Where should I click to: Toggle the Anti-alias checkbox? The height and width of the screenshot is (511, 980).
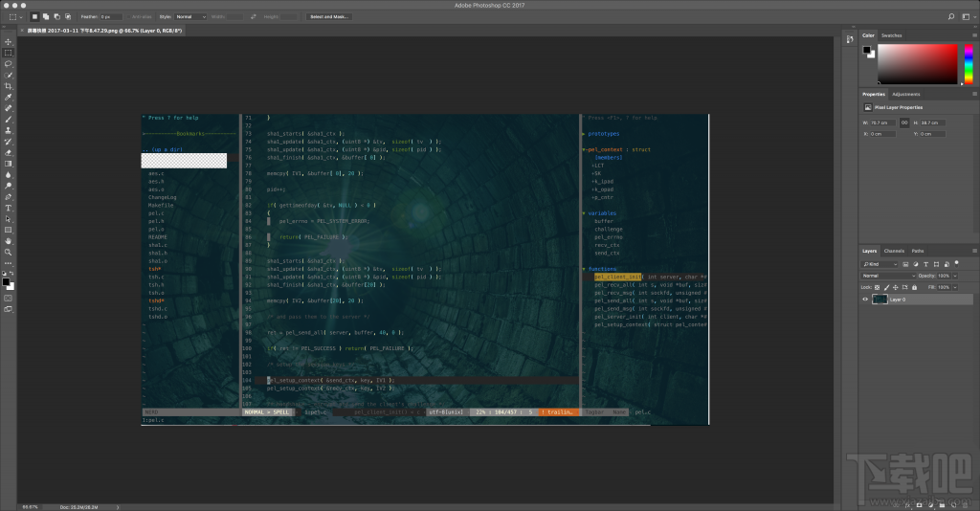129,17
